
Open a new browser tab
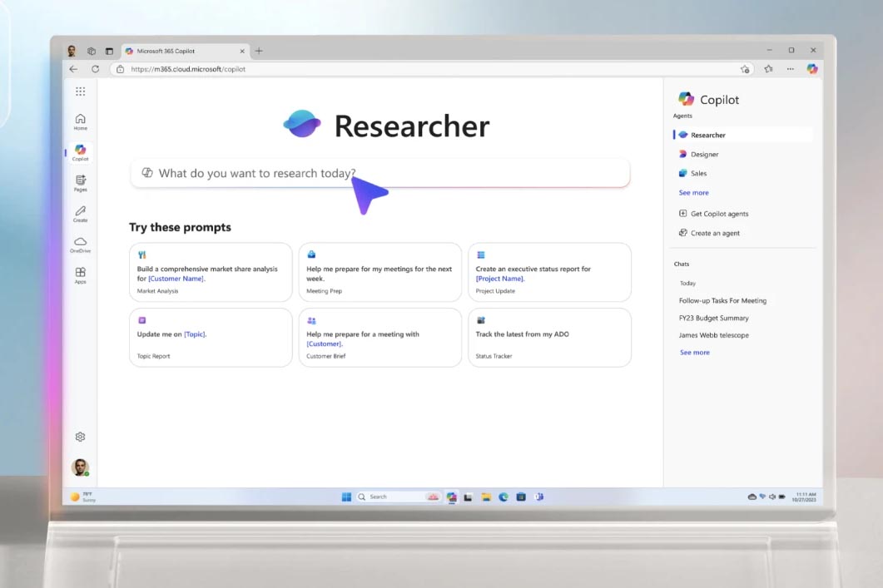click(259, 51)
